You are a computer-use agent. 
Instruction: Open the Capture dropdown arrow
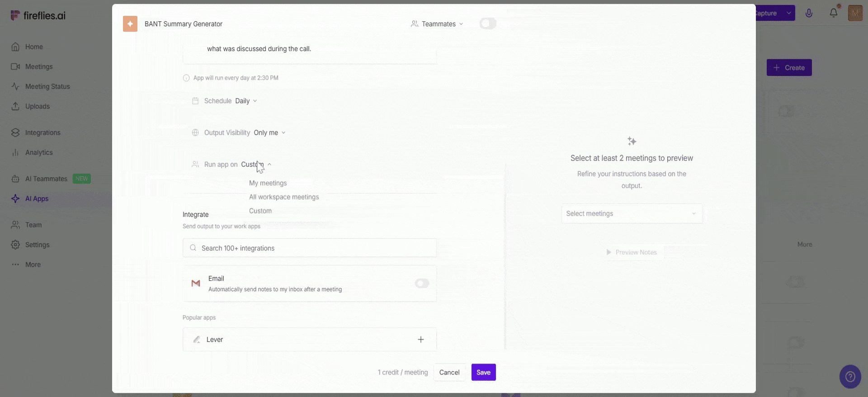(x=789, y=13)
